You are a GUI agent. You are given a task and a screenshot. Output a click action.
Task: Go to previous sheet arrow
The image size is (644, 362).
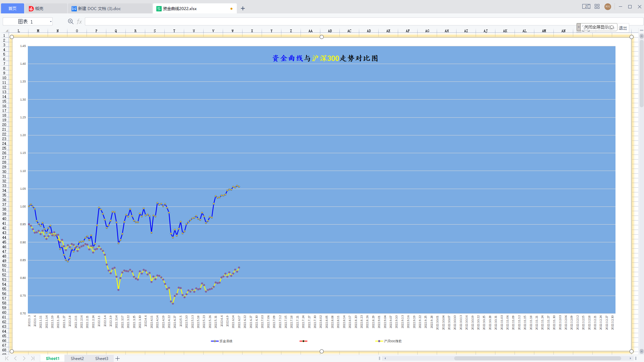[15, 358]
